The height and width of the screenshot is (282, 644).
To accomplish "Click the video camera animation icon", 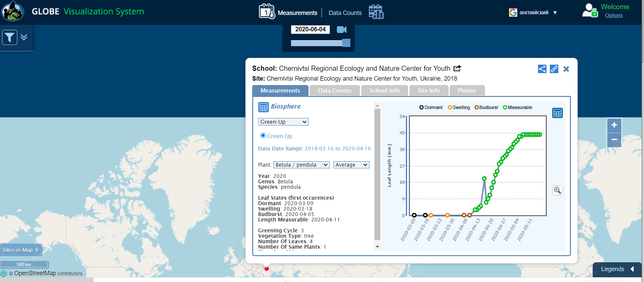I will pyautogui.click(x=342, y=30).
